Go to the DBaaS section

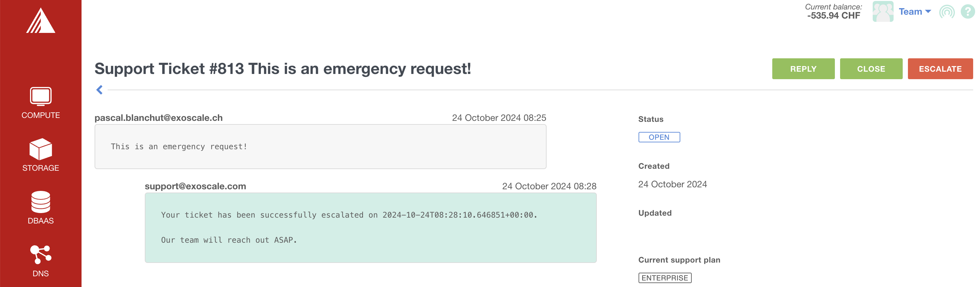(x=41, y=208)
